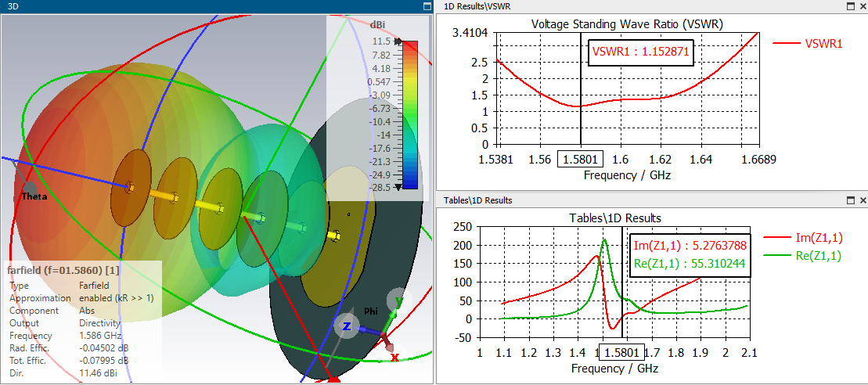This screenshot has width=868, height=385.
Task: Click the 2.1 end value on Tables frequency axis
Action: (750, 352)
